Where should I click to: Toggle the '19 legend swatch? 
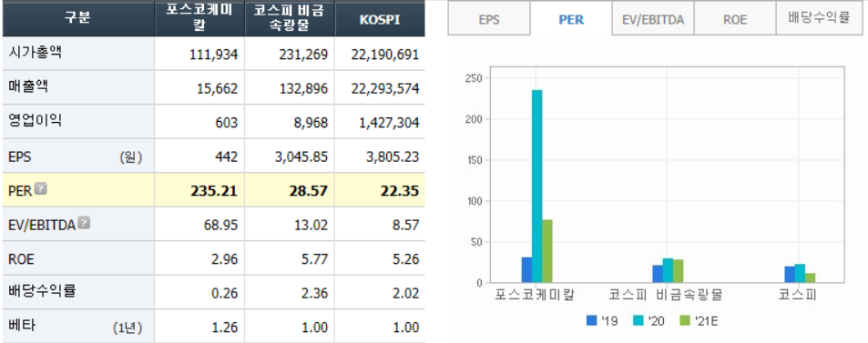pyautogui.click(x=592, y=320)
